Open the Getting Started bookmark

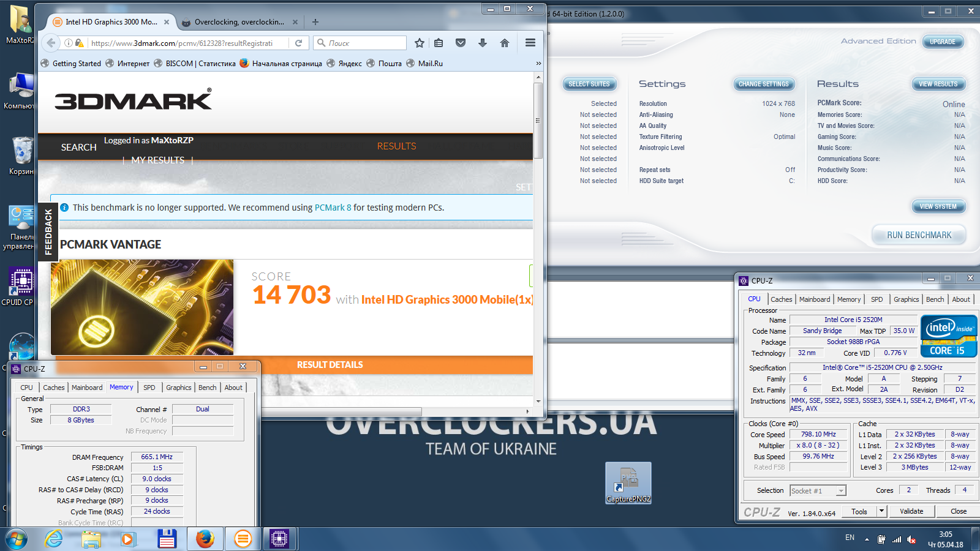(x=71, y=63)
